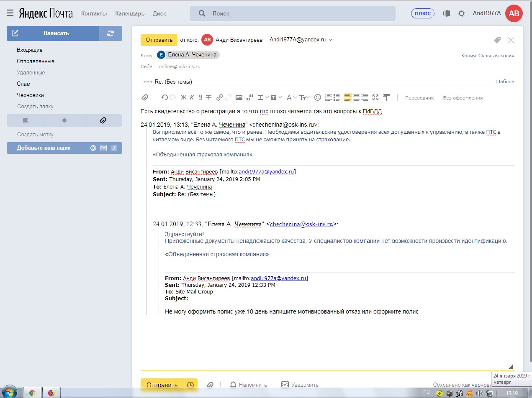Viewport: 532px width, 398px height.
Task: Clear formatting with the paint roller icon
Action: 386,97
